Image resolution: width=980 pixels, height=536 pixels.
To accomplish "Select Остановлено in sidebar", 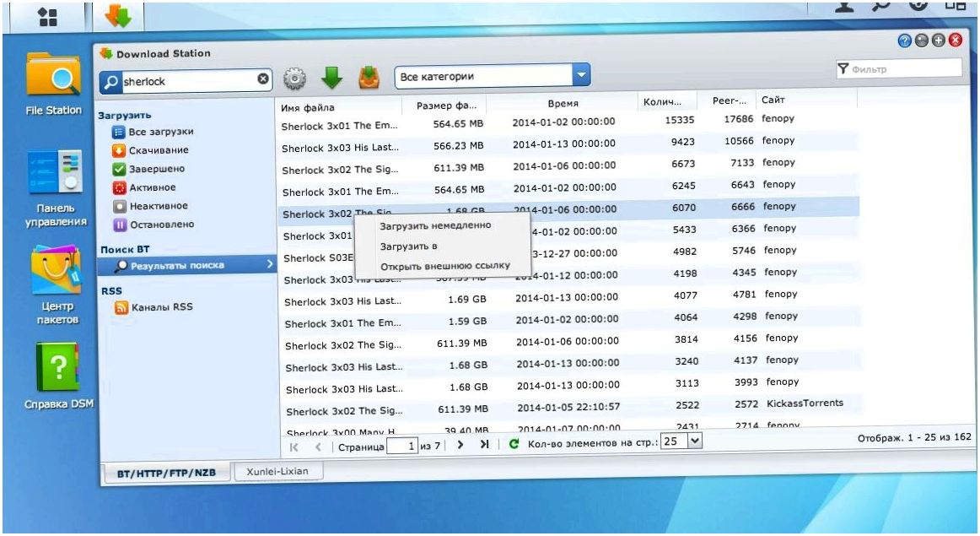I will pyautogui.click(x=153, y=225).
